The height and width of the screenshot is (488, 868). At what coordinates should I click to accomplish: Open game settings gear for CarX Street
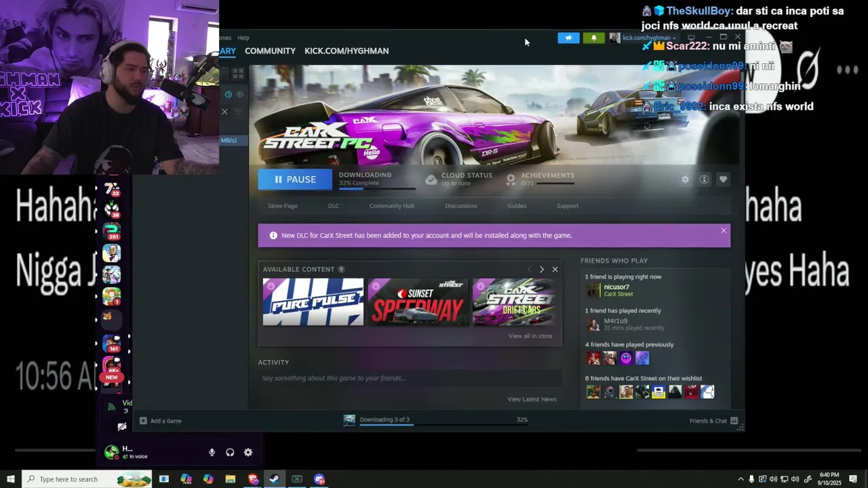(x=685, y=180)
